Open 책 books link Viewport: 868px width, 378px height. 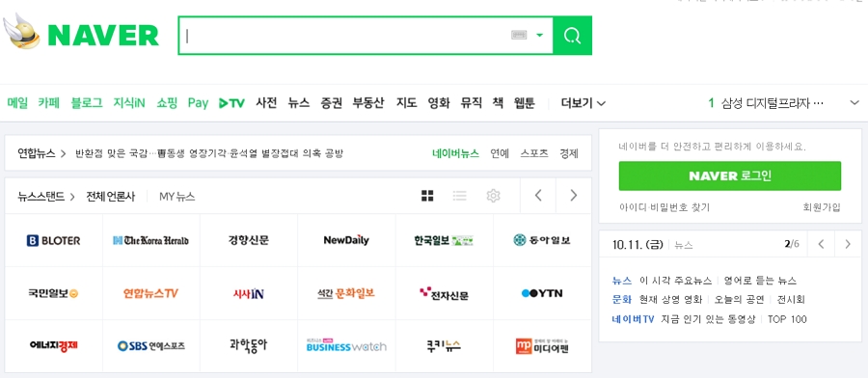[499, 103]
